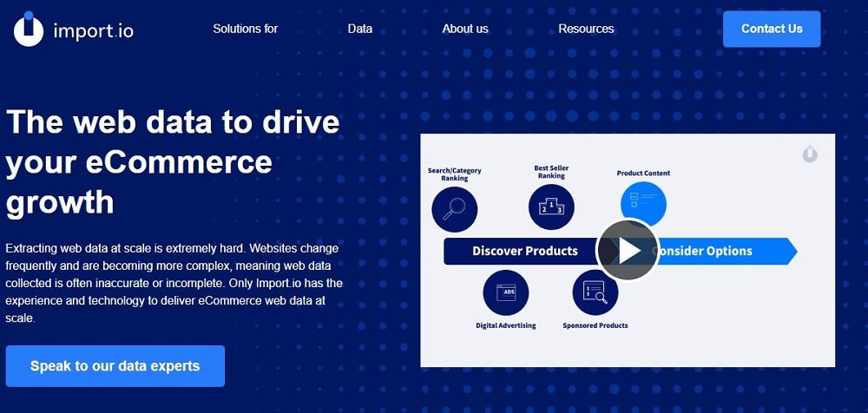Click the headline 'The web data to drive'

(173, 121)
